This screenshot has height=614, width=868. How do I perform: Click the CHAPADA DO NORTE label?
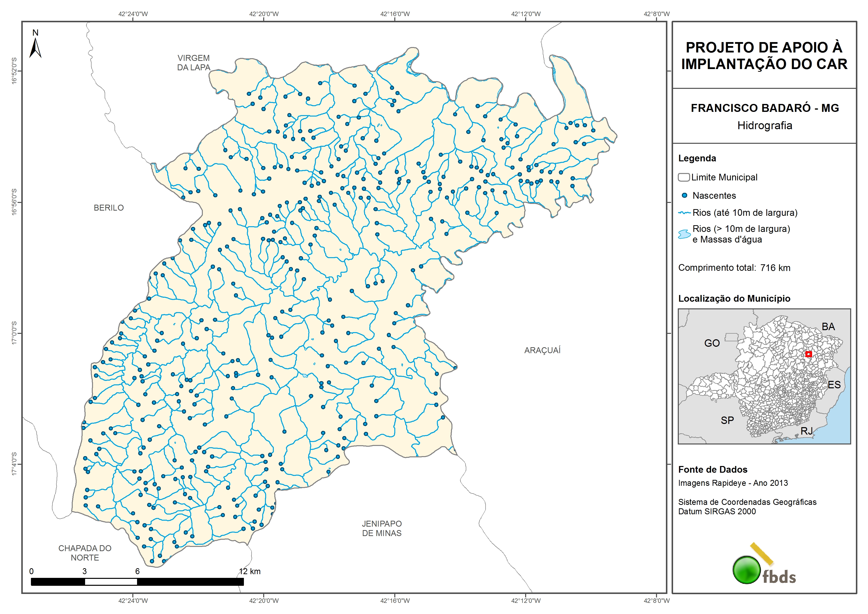coord(85,553)
